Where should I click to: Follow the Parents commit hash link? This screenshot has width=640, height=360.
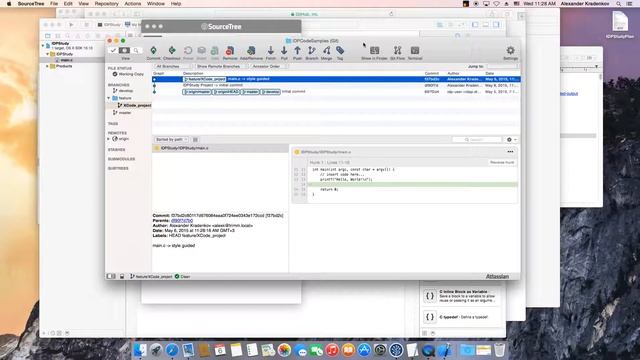pyautogui.click(x=182, y=220)
